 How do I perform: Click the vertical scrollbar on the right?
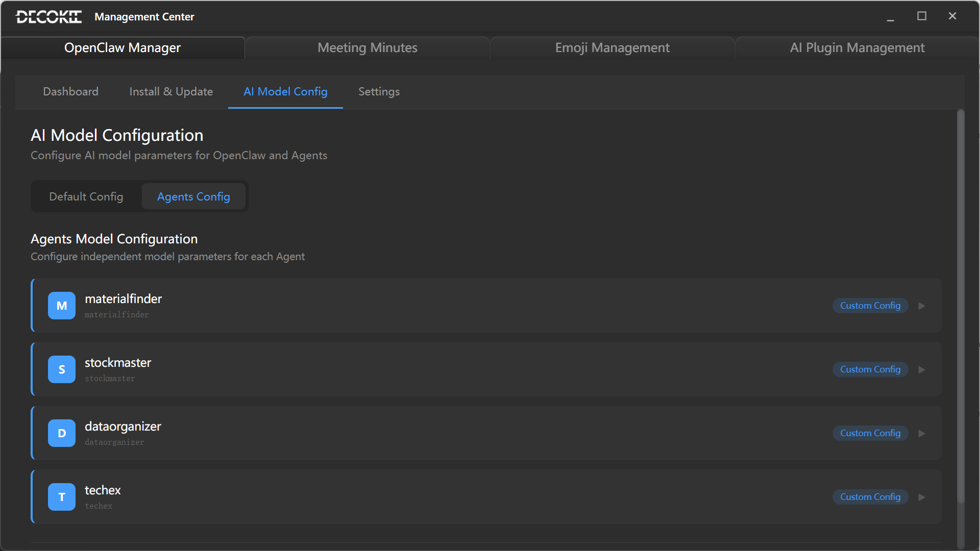[x=961, y=306]
